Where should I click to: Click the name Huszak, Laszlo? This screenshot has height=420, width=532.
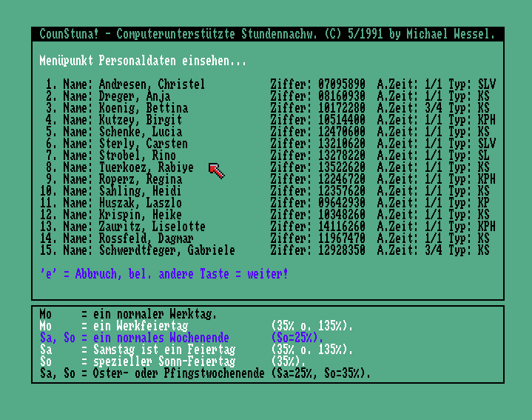pyautogui.click(x=141, y=203)
